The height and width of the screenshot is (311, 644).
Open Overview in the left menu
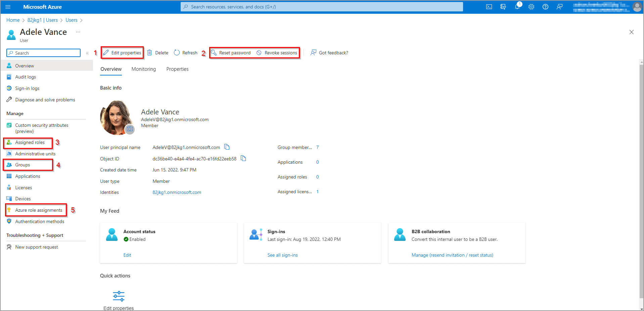pos(47,66)
